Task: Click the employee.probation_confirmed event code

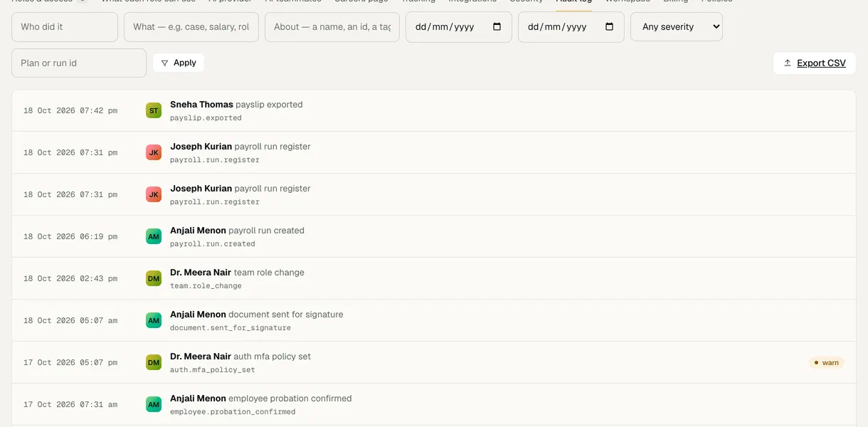Action: point(233,411)
